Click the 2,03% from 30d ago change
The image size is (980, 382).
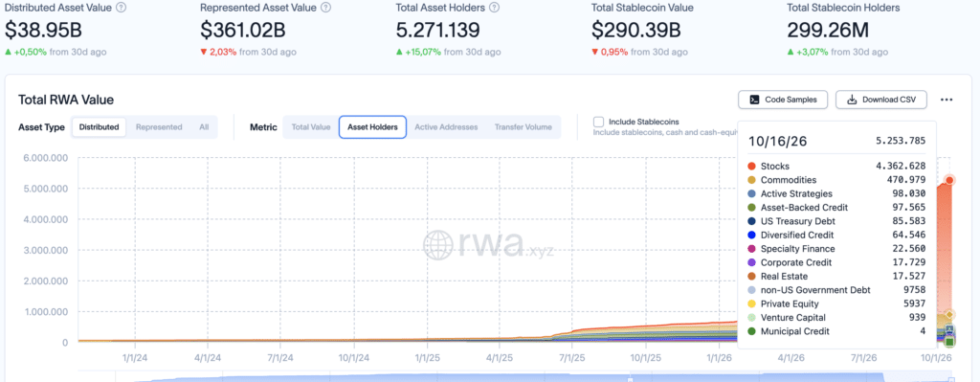click(248, 52)
